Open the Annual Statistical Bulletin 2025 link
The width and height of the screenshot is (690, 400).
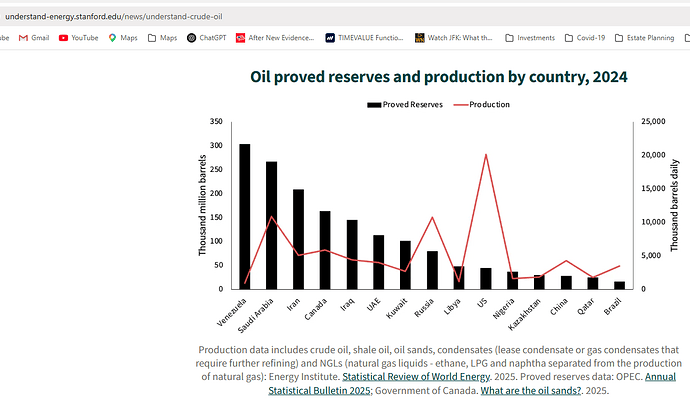point(472,384)
